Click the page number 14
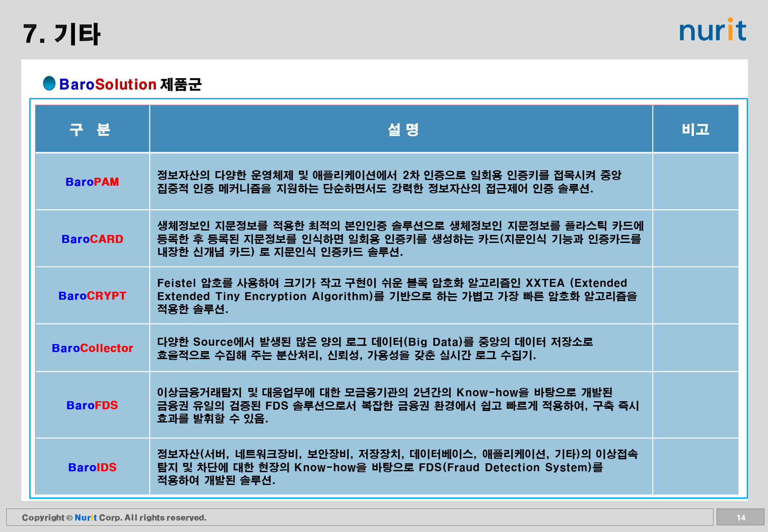This screenshot has height=532, width=768. pyautogui.click(x=741, y=517)
